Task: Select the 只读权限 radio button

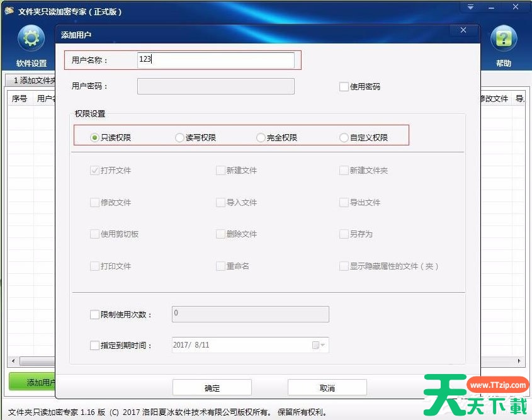Action: click(x=94, y=137)
